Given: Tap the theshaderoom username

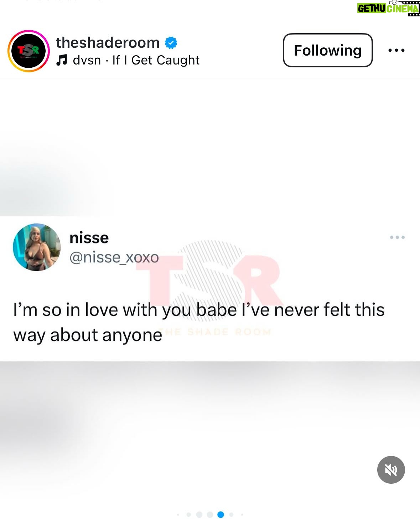Looking at the screenshot, I should coord(108,42).
